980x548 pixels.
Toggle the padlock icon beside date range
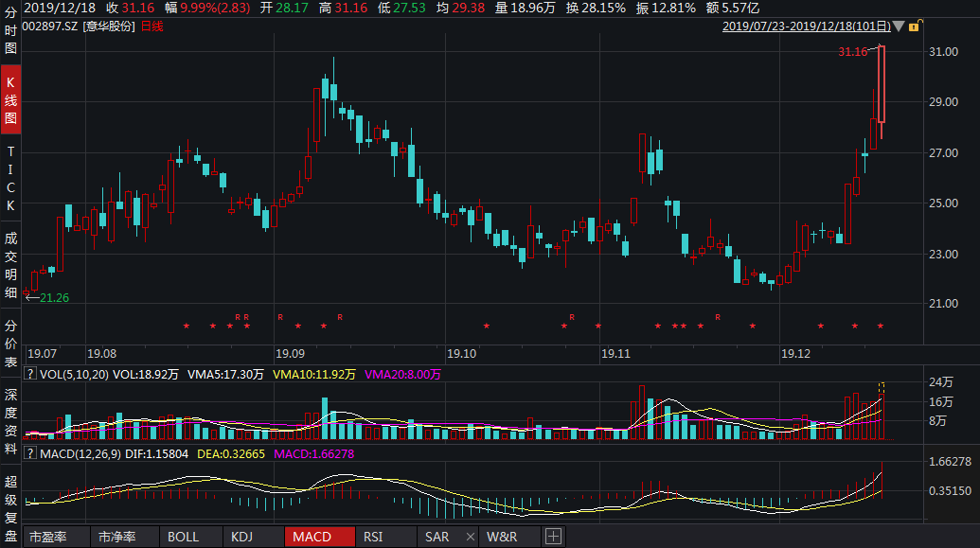(914, 27)
